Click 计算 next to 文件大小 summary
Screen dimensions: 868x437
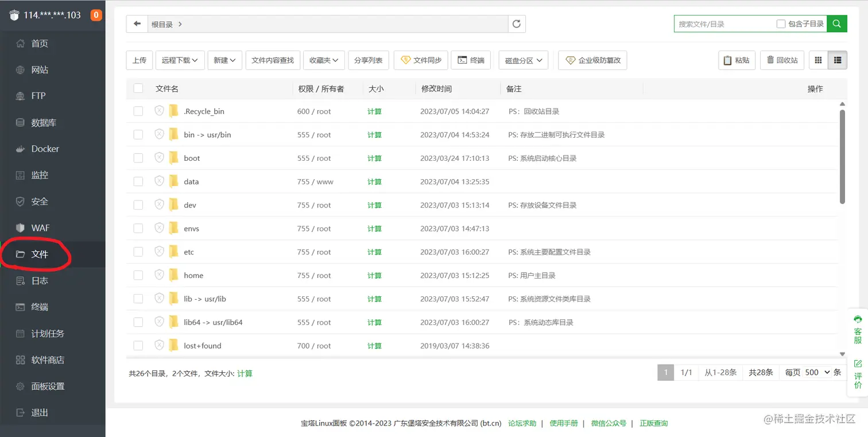tap(245, 373)
